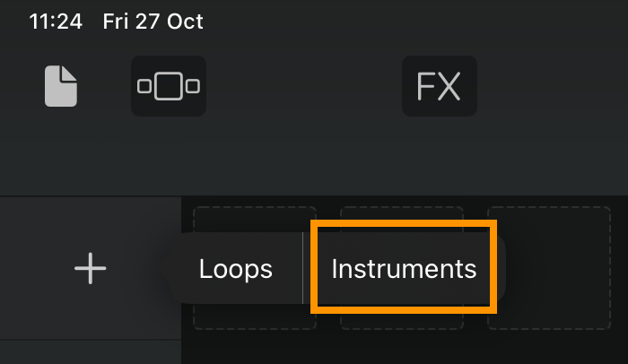Click the empty grid area beneath the cells
The image size is (628, 364).
click(x=405, y=349)
